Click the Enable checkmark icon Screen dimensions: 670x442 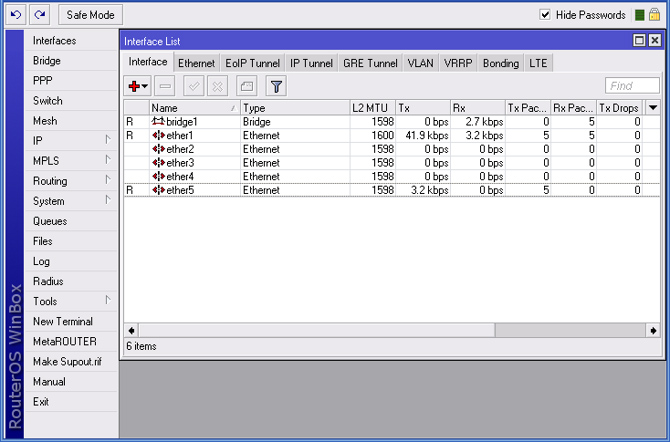(x=194, y=87)
